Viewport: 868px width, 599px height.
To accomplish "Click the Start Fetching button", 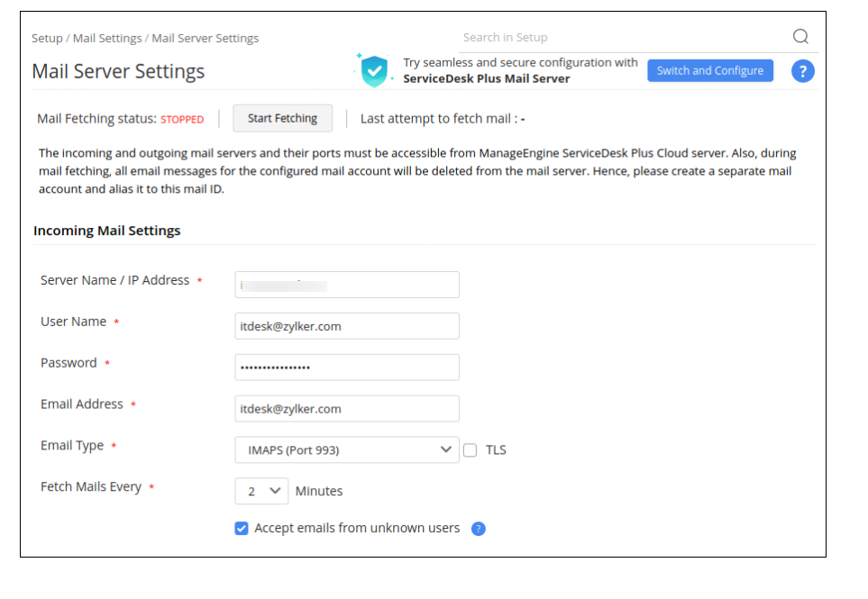I will coord(282,118).
